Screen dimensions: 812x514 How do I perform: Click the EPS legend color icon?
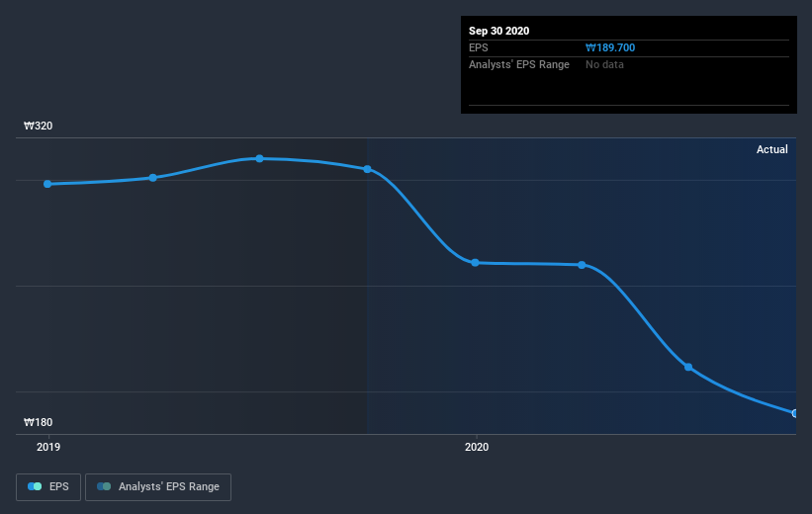tap(35, 486)
